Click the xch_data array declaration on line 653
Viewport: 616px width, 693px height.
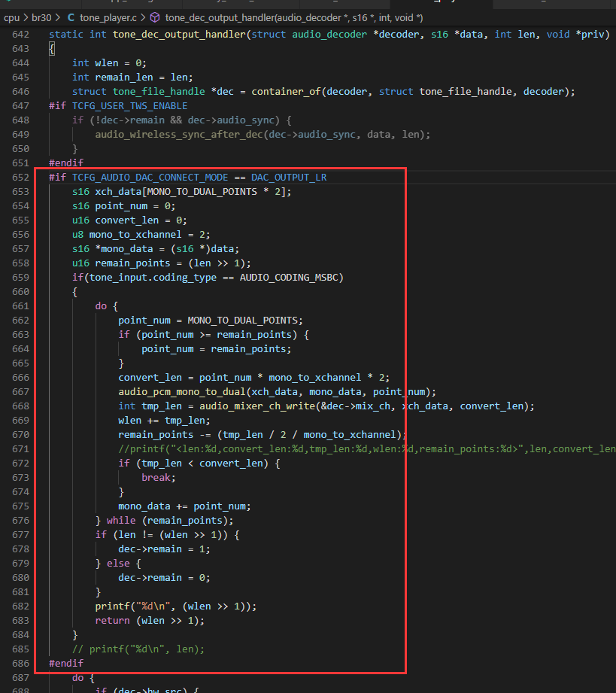[182, 192]
